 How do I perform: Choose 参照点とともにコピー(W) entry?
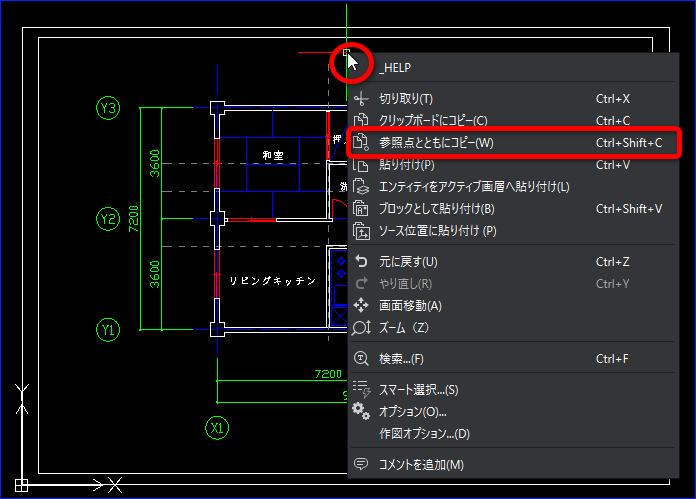click(x=513, y=143)
